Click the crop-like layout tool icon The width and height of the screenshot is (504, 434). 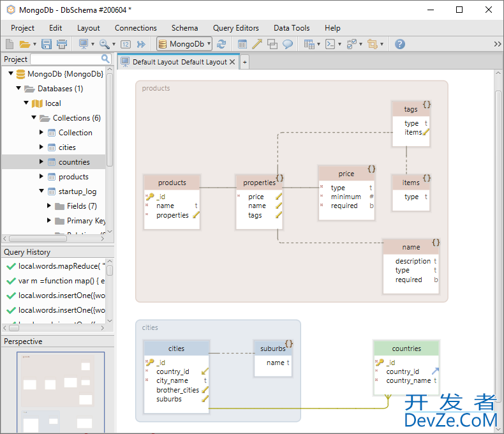[x=373, y=44]
